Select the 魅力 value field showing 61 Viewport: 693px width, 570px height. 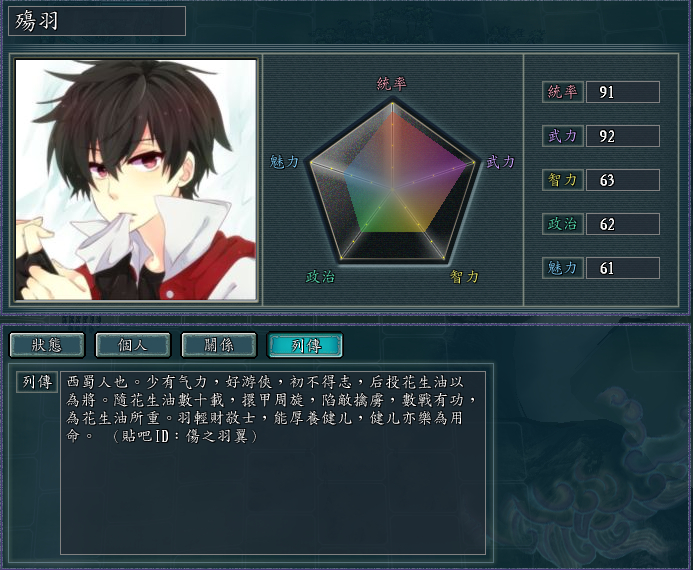(623, 268)
